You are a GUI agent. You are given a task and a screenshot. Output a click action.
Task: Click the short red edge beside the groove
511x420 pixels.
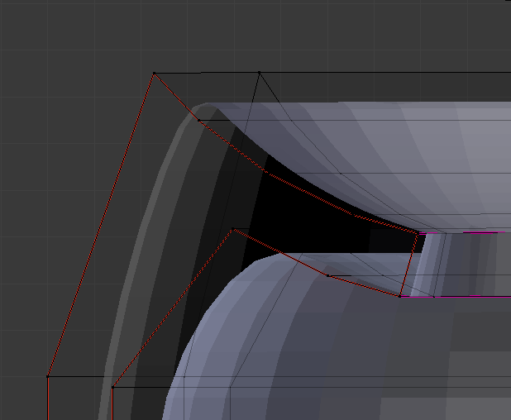coord(407,265)
